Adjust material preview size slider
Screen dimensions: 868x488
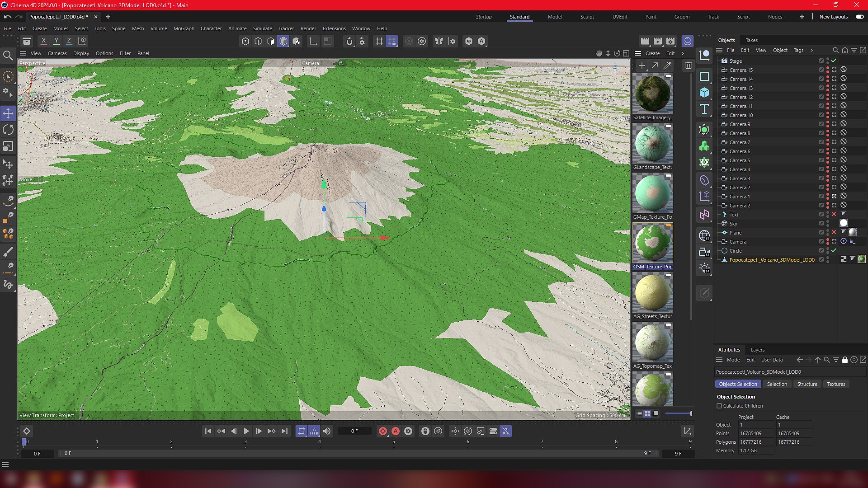pos(679,413)
